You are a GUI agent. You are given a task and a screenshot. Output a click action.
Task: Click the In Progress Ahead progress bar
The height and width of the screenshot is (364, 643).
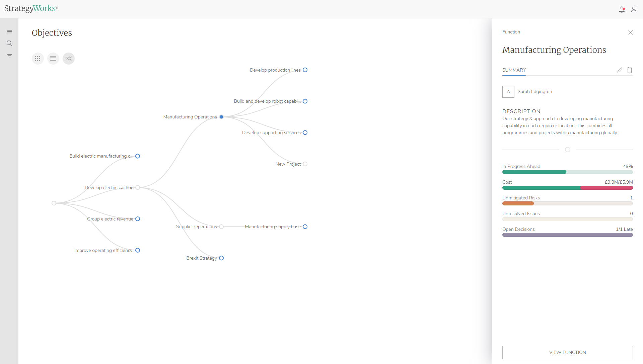(x=567, y=172)
